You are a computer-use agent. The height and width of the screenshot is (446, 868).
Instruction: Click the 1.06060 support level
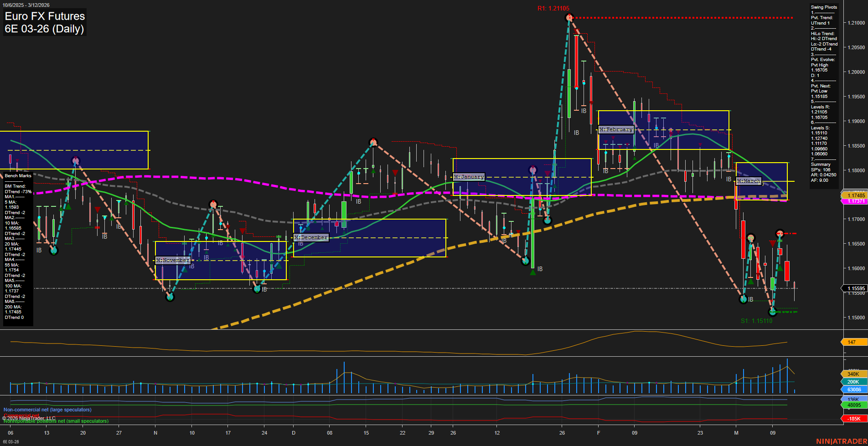[819, 154]
